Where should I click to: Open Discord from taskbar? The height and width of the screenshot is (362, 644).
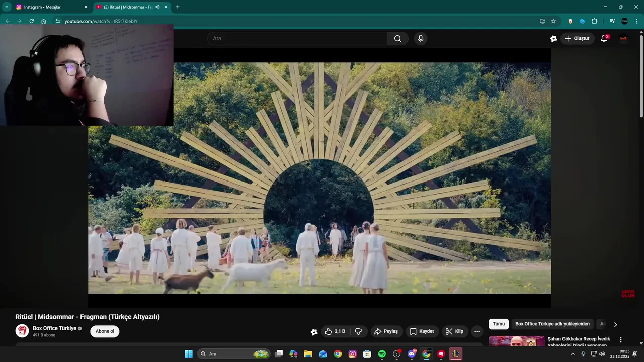[x=412, y=354]
